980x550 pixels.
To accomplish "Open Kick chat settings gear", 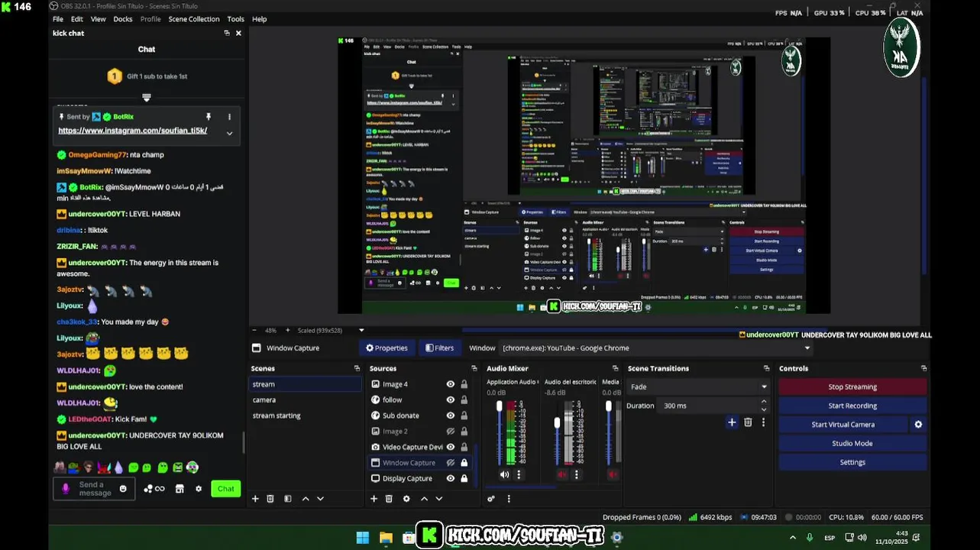I will [199, 489].
